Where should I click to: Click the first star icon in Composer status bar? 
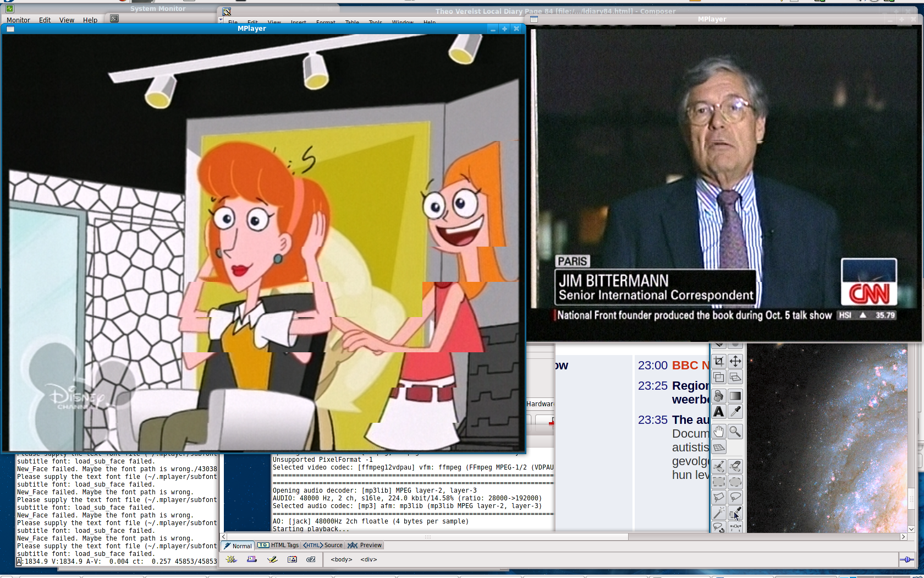click(232, 559)
